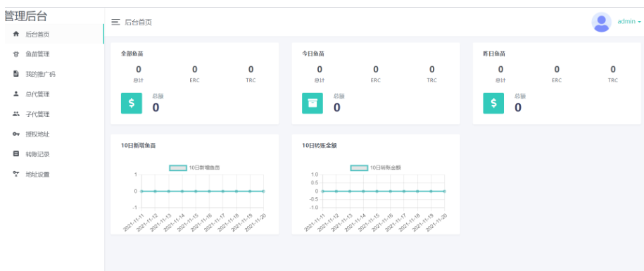Click the admin user avatar
The width and height of the screenshot is (644, 271).
pyautogui.click(x=602, y=23)
